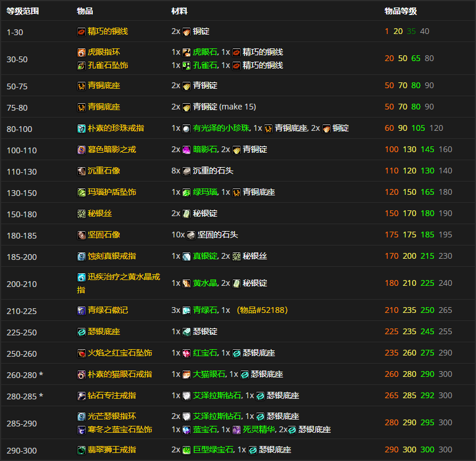Select the 翡翠狮王戒指 ring icon
Viewport: 476px width, 461px height.
point(81,449)
